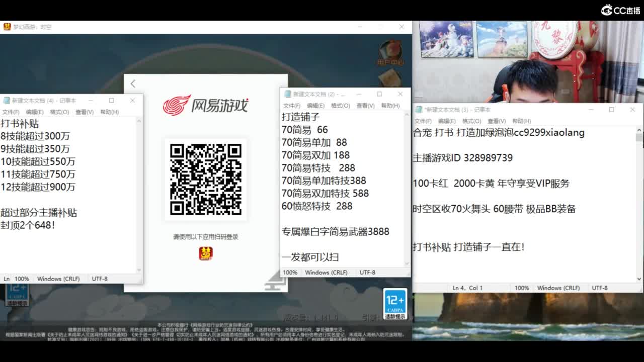Click the line 合宠 打书 打造加绿泡泡cc9299xiaolang
This screenshot has height=362, width=644.
499,133
